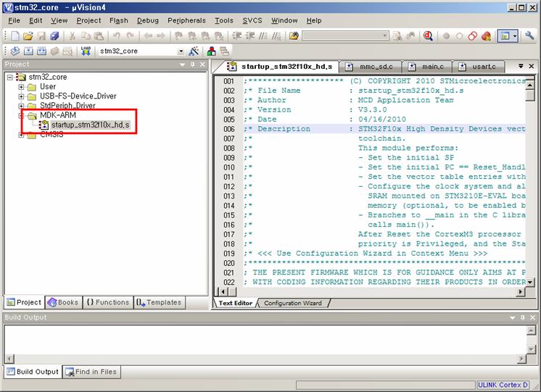Switch to the Functions panel tab
The image size is (541, 392).
tap(107, 302)
